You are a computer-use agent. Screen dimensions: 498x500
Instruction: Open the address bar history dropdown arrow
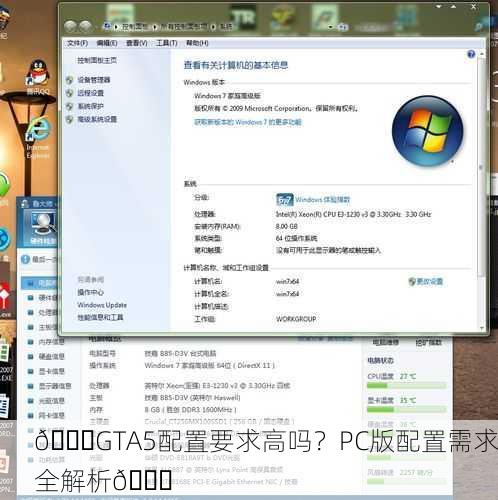coord(330,27)
